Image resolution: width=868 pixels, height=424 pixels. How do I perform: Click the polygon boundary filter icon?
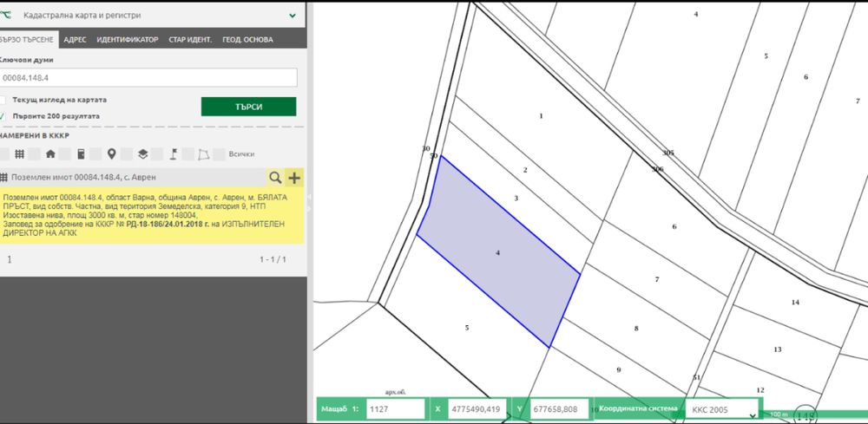(204, 154)
